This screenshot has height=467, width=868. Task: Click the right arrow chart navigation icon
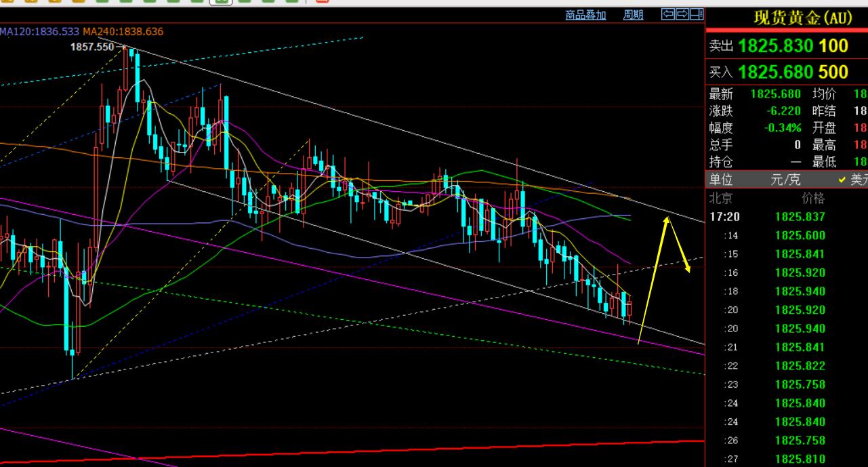pos(682,14)
